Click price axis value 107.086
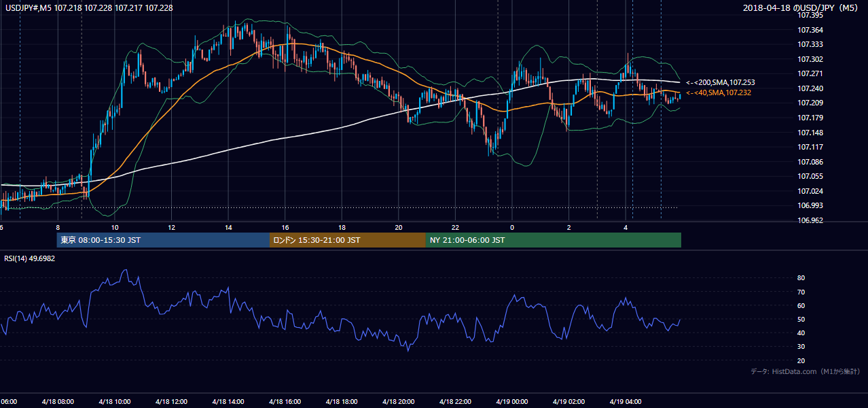The image size is (868, 408). 810,162
